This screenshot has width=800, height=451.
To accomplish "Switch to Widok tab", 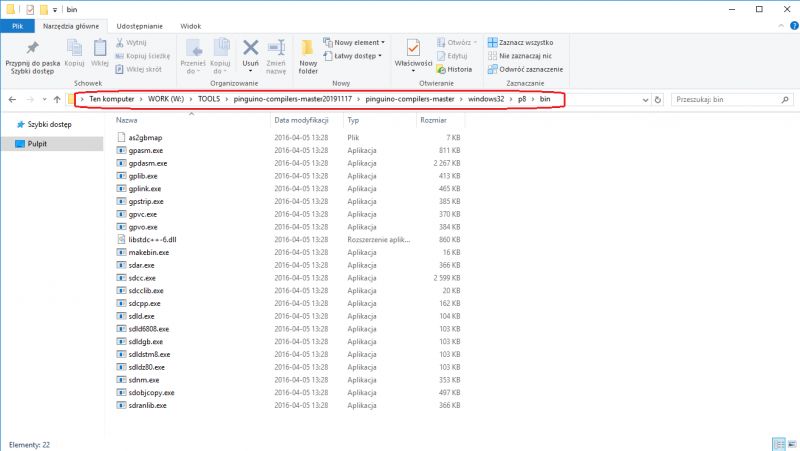I will [190, 26].
